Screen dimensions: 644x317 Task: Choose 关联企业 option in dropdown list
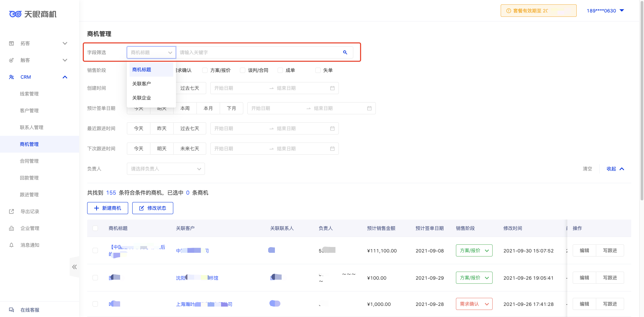[x=151, y=98]
